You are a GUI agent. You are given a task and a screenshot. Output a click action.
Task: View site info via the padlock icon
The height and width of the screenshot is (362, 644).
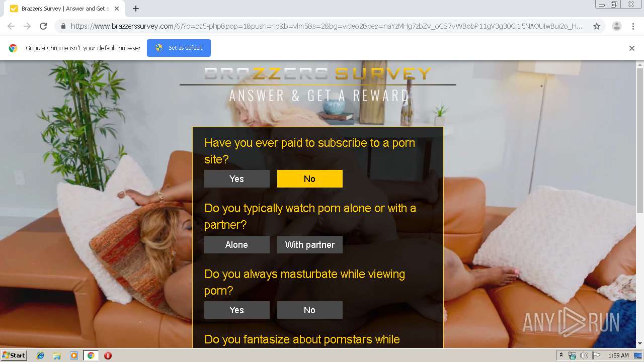pyautogui.click(x=63, y=26)
